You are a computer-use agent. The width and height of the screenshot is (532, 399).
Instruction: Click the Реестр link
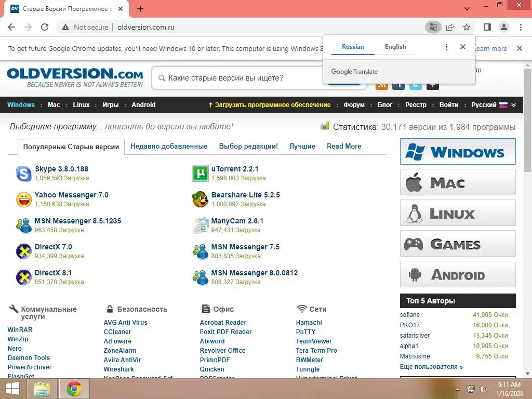click(x=416, y=105)
